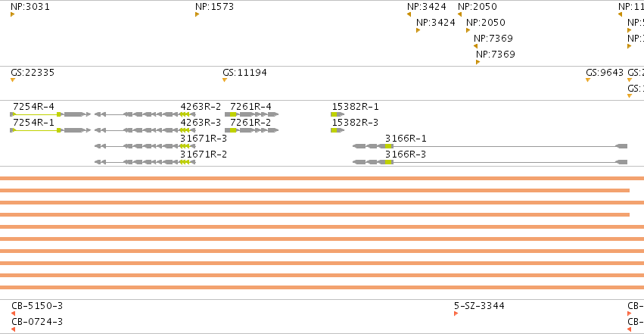Click the GS:9643 downward triangle marker
Image resolution: width=644 pixels, height=334 pixels.
(x=588, y=80)
